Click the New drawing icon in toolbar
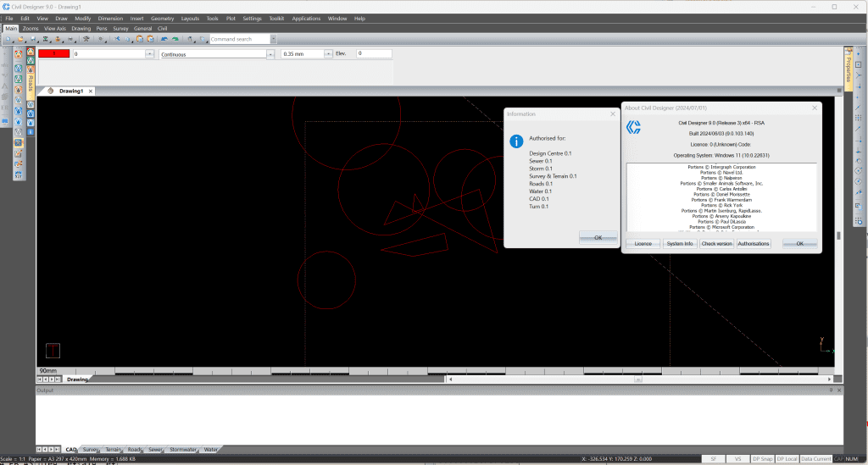 8,39
